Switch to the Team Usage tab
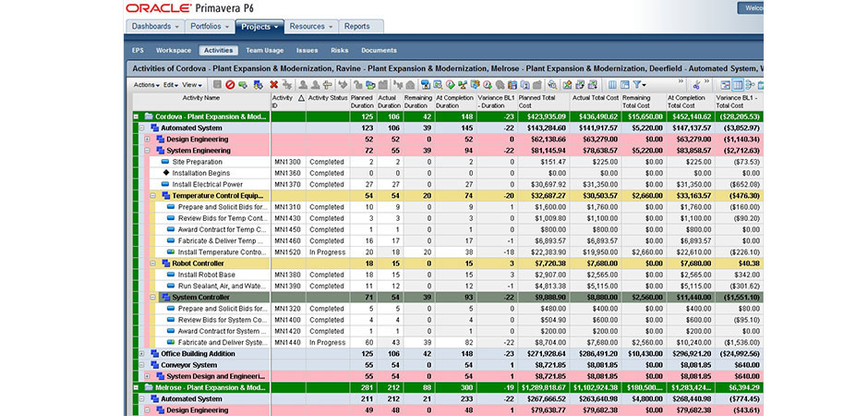This screenshot has height=416, width=868. (264, 50)
